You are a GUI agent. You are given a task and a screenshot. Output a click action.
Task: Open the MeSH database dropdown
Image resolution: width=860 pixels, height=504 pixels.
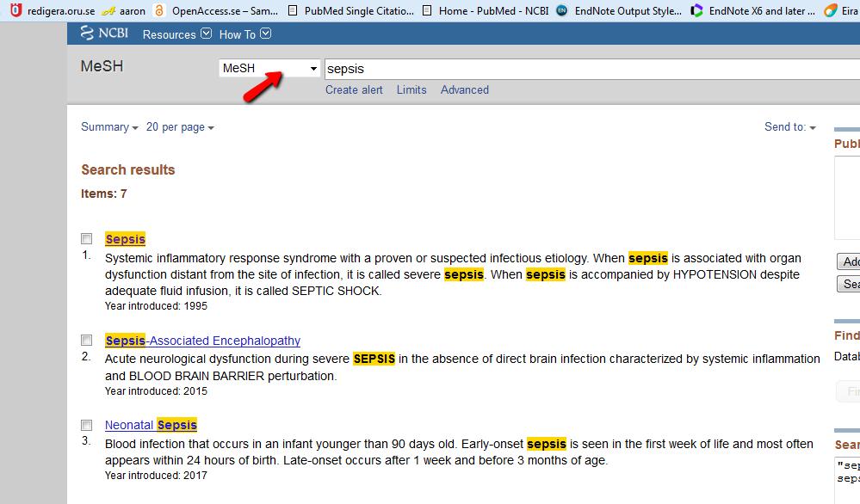click(269, 69)
